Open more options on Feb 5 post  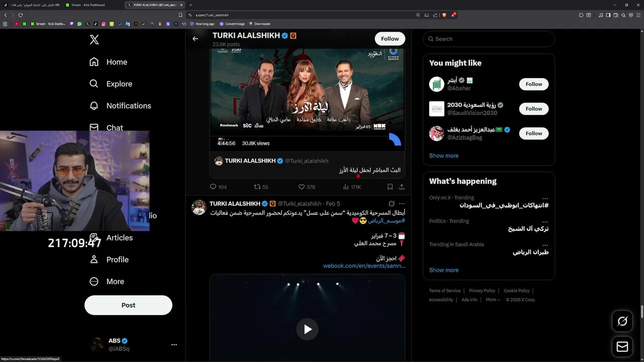(x=402, y=204)
